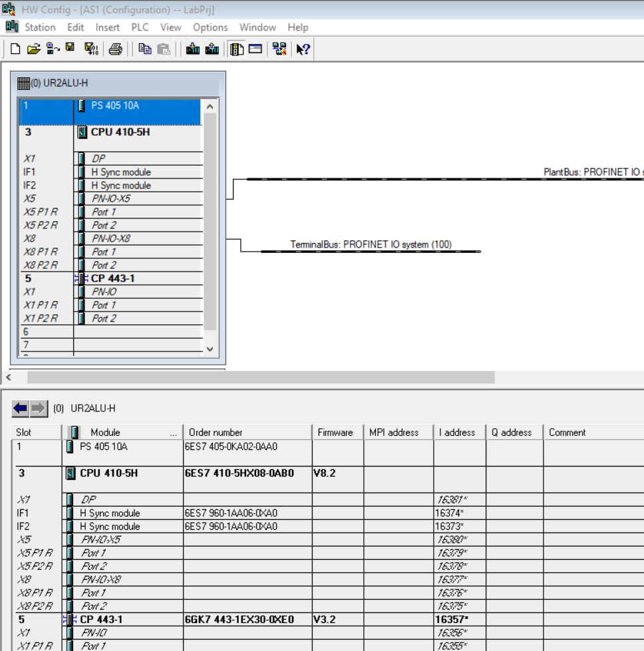The width and height of the screenshot is (644, 651).
Task: Click the CP 443-1 module icon in the rack
Action: 81,279
